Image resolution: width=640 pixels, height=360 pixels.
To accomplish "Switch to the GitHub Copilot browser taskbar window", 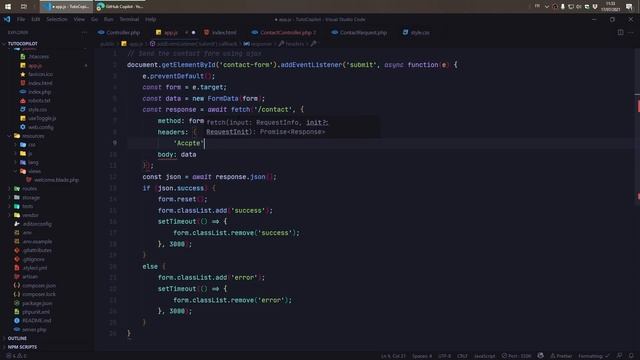I will coord(120,7).
